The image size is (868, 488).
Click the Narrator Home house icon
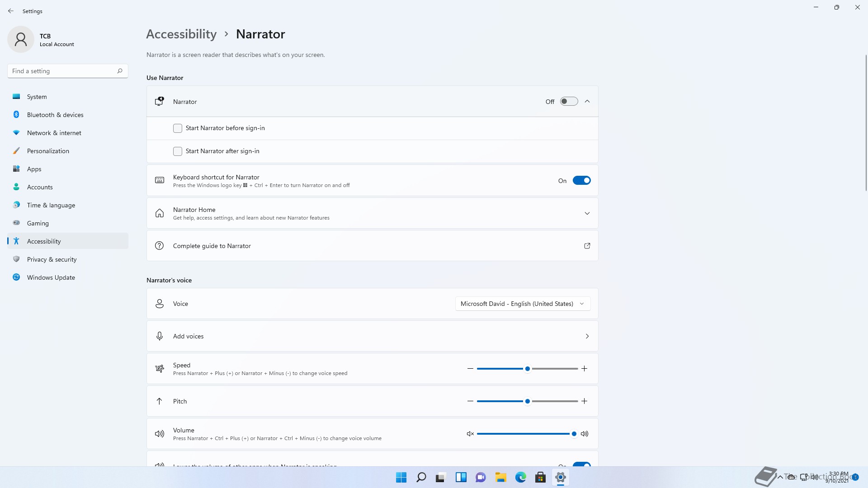coord(160,213)
